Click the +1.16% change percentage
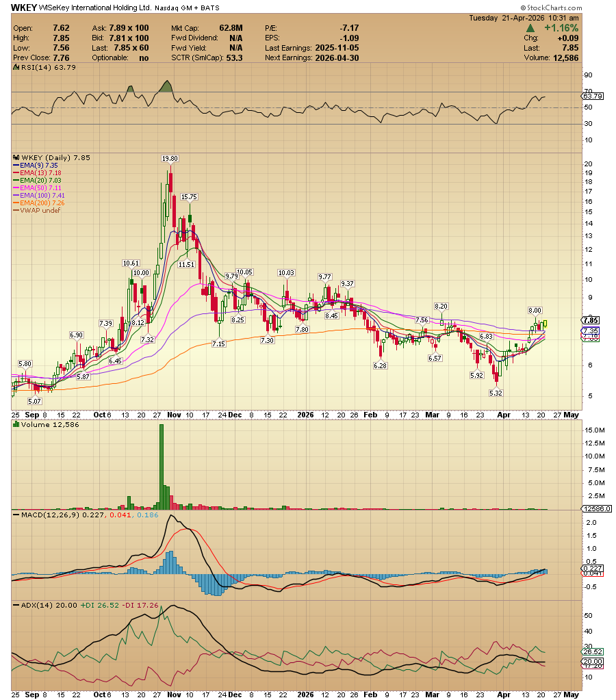 (x=561, y=27)
